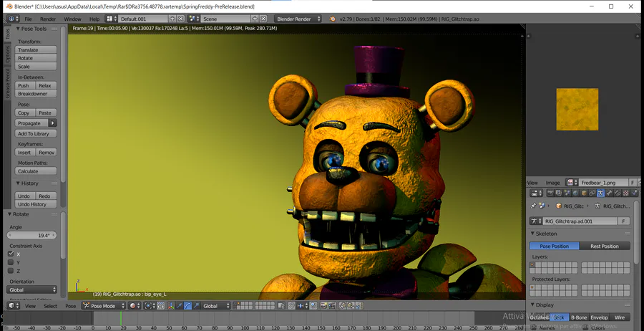The height and width of the screenshot is (331, 644).
Task: Click the OpenGL render animation clapper icon
Action: (x=332, y=305)
